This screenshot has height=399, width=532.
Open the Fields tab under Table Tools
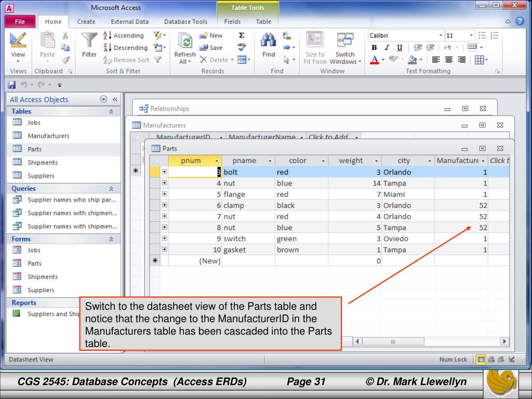pos(232,21)
